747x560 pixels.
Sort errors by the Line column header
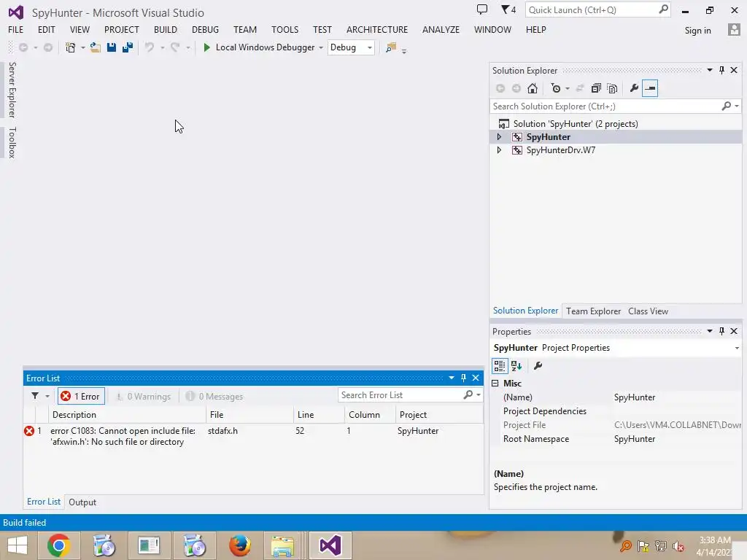tap(319, 415)
